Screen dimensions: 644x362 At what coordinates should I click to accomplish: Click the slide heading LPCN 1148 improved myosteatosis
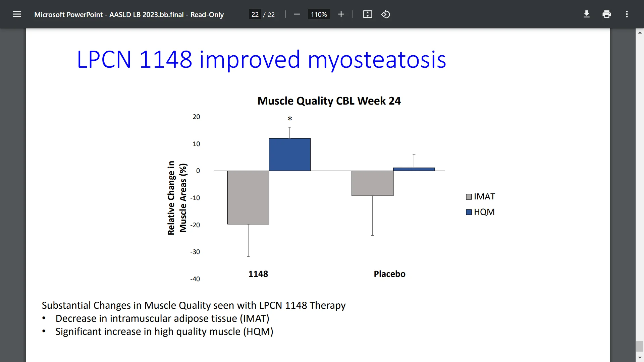click(x=261, y=60)
